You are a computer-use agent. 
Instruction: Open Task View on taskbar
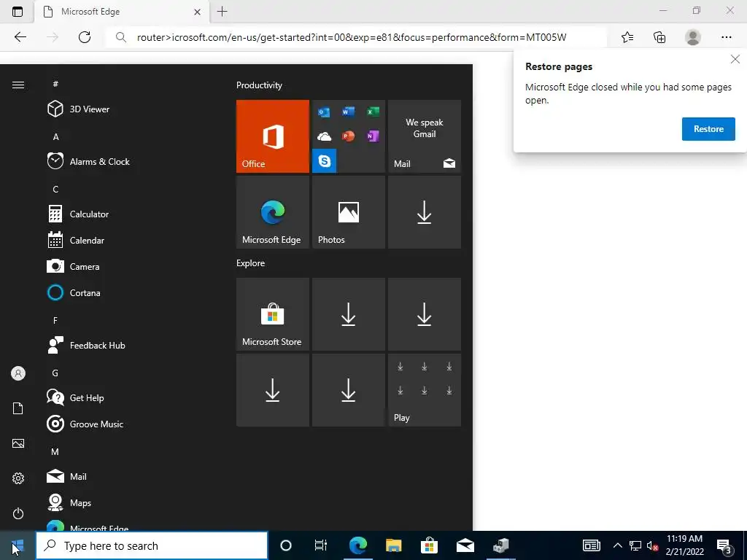tap(321, 545)
